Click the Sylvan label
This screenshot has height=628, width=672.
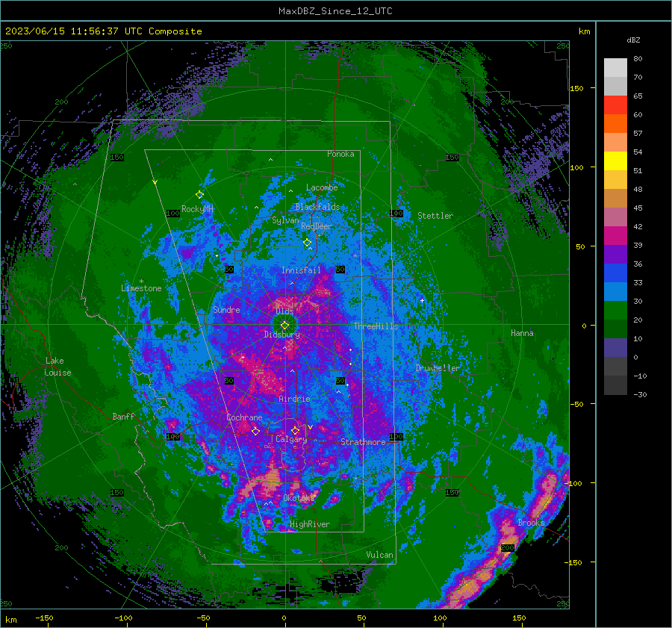(285, 220)
